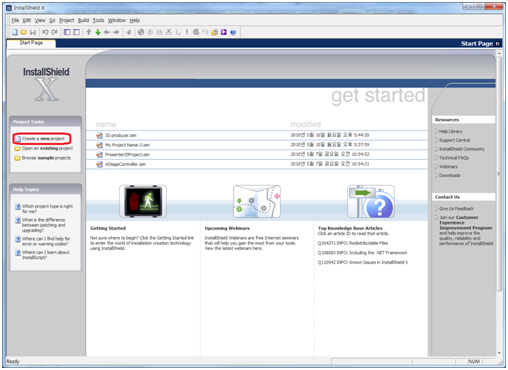Click the Redo toolbar icon
This screenshot has width=508, height=370.
(x=54, y=32)
